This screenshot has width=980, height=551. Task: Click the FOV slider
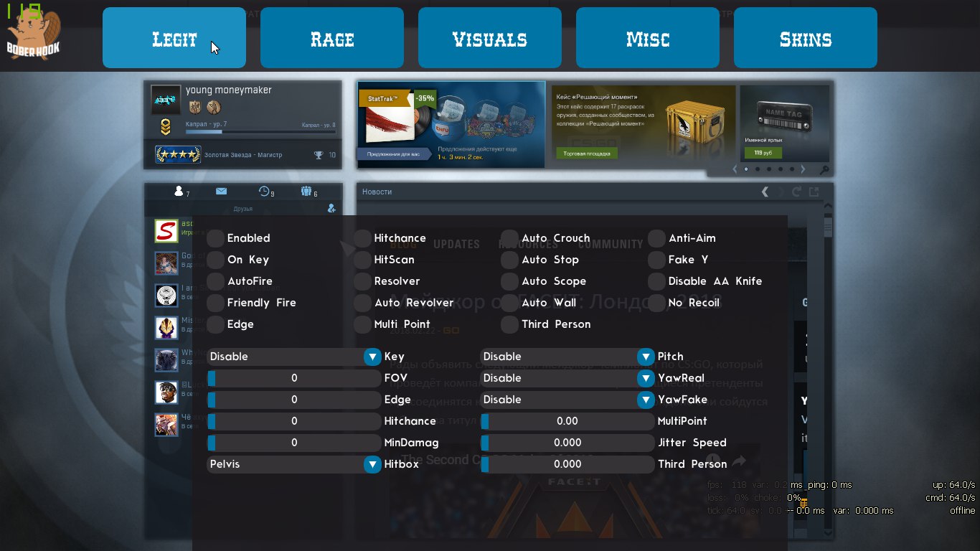(294, 378)
